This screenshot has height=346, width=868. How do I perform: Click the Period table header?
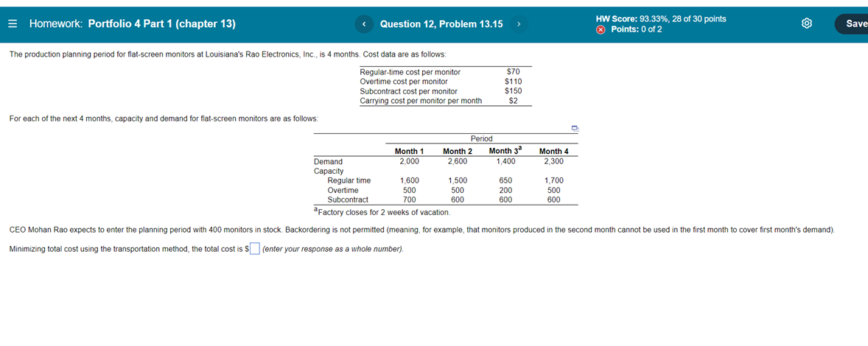point(481,138)
